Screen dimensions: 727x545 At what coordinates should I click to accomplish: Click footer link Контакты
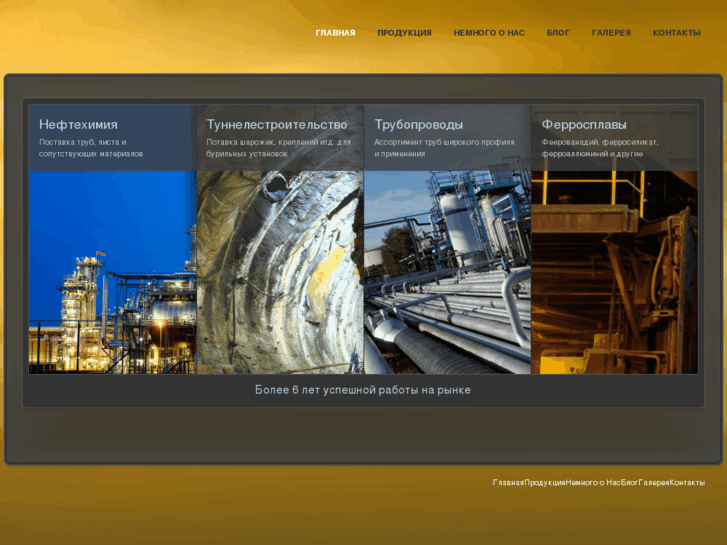(687, 483)
